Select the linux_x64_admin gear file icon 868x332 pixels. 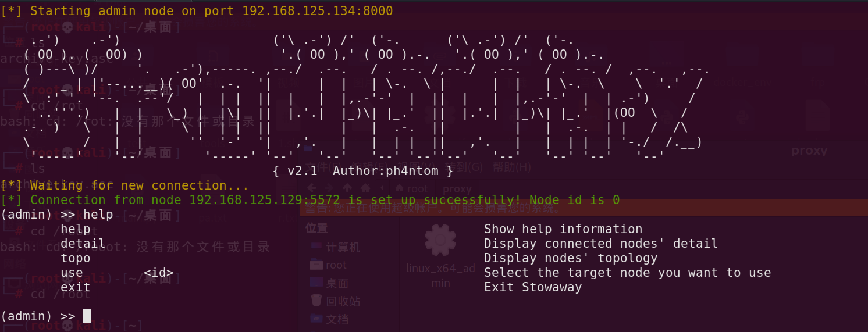pyautogui.click(x=440, y=241)
